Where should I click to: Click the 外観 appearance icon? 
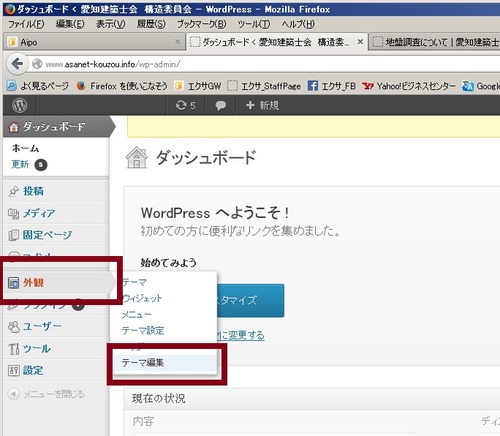pyautogui.click(x=14, y=283)
